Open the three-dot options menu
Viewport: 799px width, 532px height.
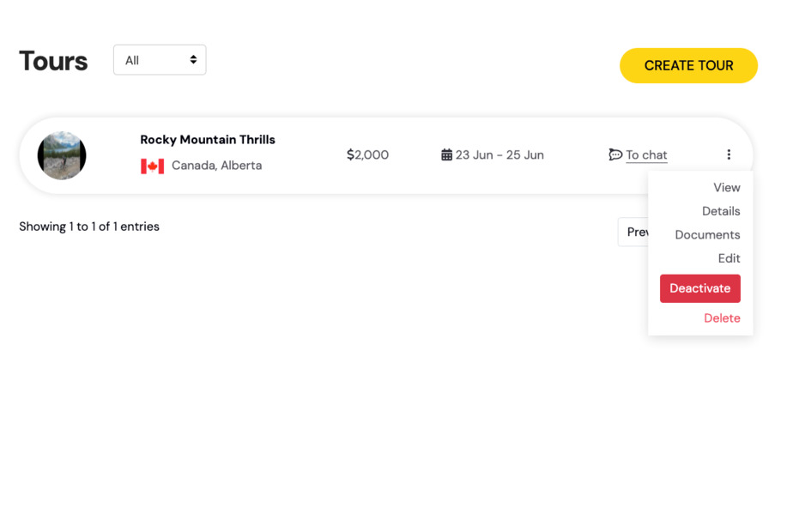729,154
